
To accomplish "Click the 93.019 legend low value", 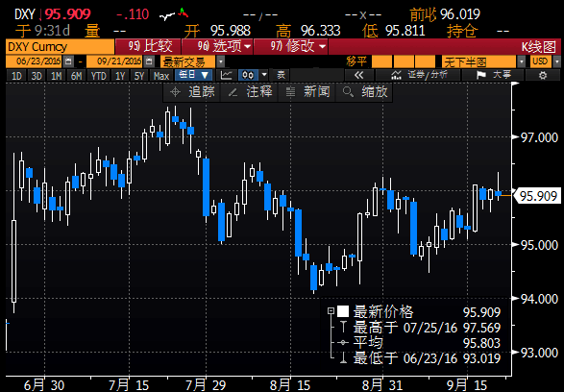I will click(x=481, y=358).
